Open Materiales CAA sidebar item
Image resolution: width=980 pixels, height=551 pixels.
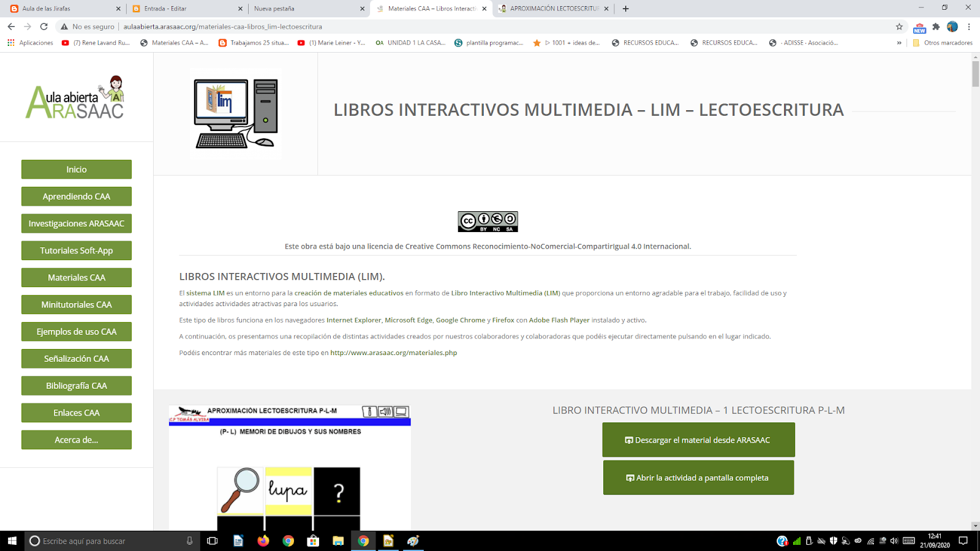coord(77,277)
